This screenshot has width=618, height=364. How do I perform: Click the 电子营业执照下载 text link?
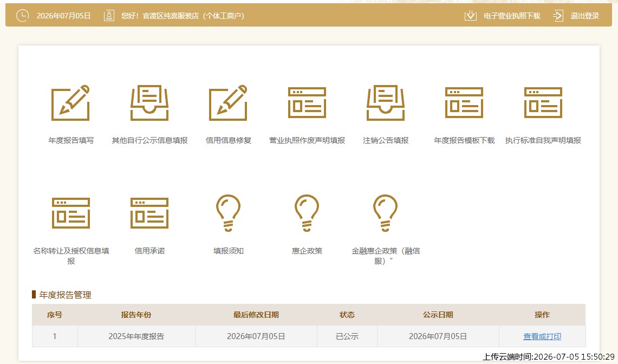pos(512,16)
